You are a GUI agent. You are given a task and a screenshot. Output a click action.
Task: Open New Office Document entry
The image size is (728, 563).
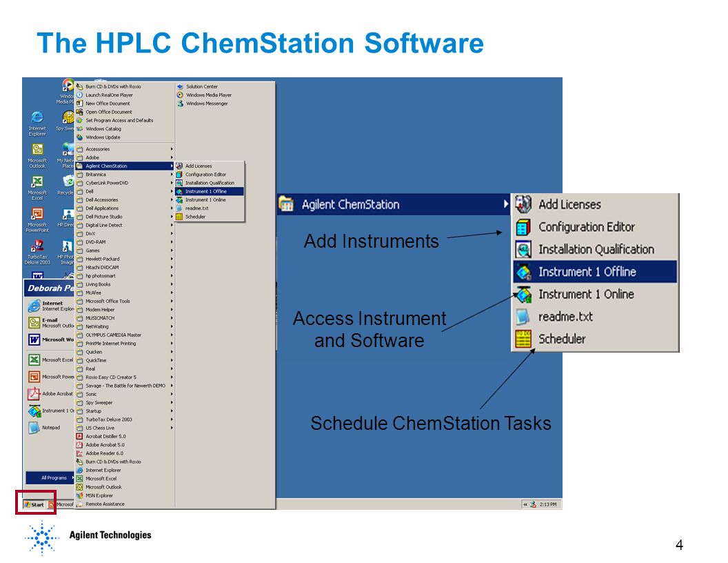point(124,103)
